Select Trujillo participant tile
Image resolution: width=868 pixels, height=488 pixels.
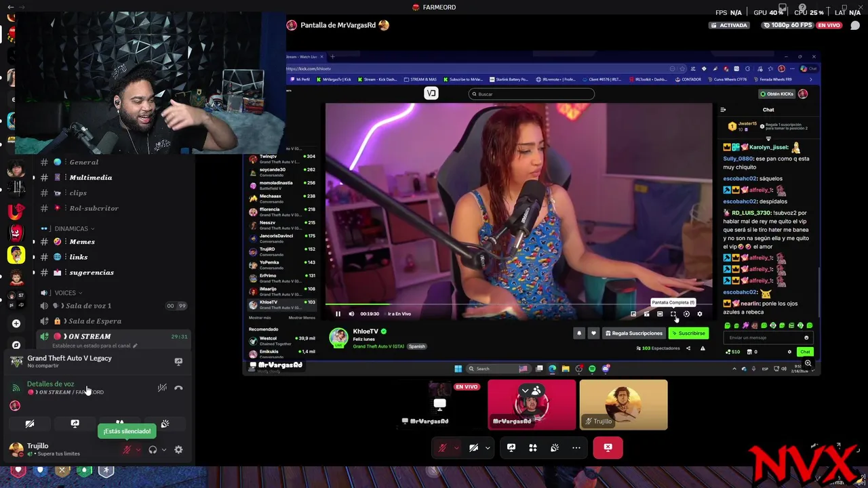point(623,405)
